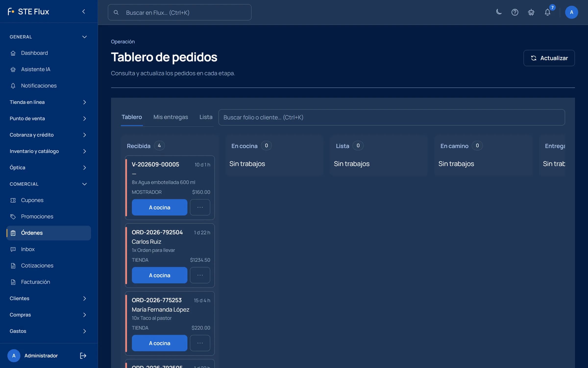Click the logout icon beside Administrador
This screenshot has width=588, height=368.
click(x=83, y=356)
